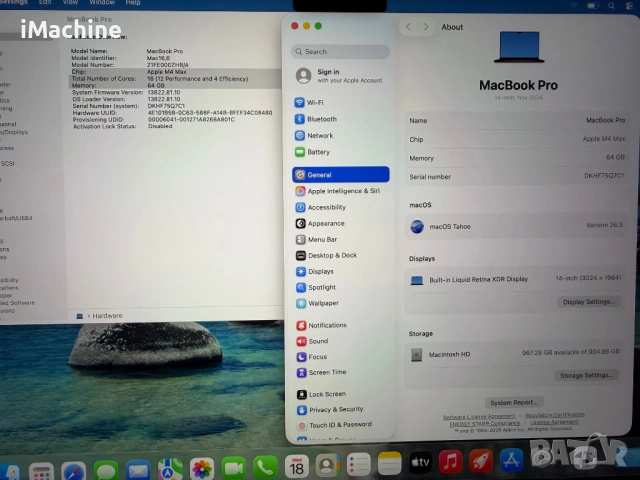This screenshot has width=640, height=480.
Task: Open the ENERGY STAR Compliance link
Action: click(484, 424)
